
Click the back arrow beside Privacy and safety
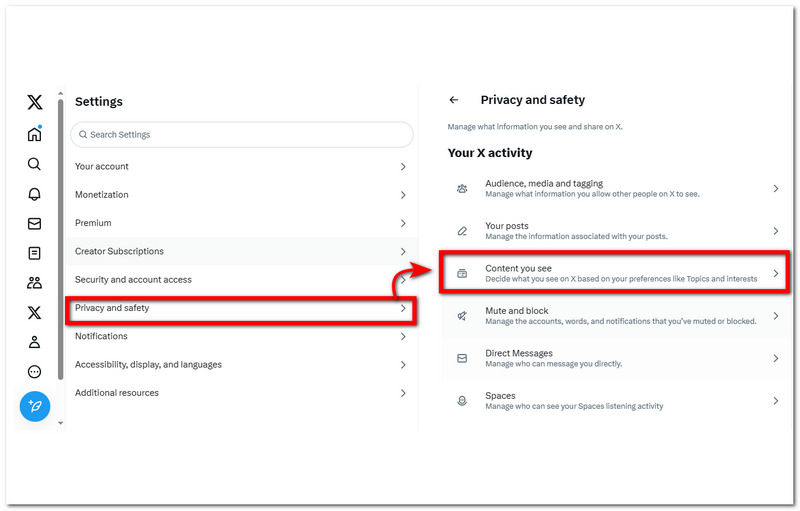coord(454,100)
